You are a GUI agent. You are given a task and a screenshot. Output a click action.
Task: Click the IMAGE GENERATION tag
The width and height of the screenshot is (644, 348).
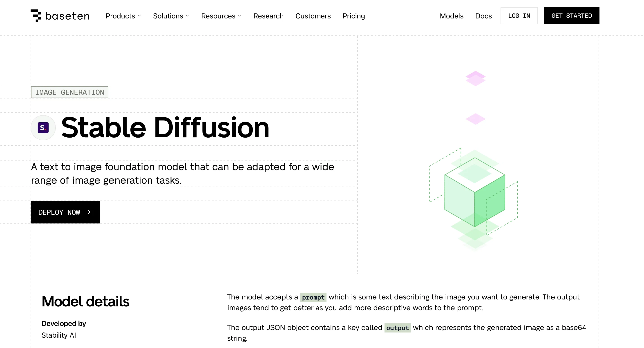[69, 92]
